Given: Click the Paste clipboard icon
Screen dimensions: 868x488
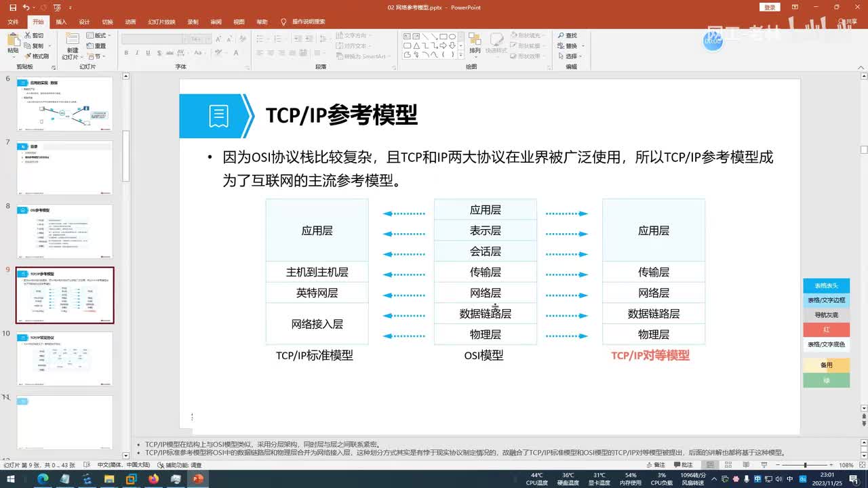Looking at the screenshot, I should pyautogui.click(x=13, y=39).
